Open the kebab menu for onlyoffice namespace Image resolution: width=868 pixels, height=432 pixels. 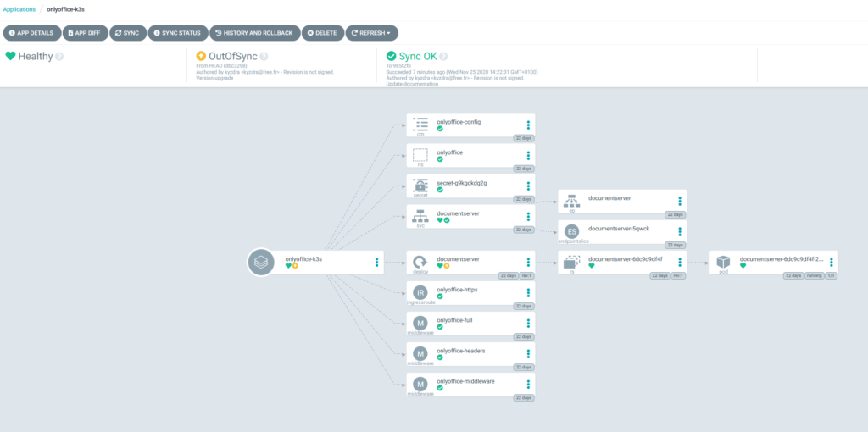(529, 155)
